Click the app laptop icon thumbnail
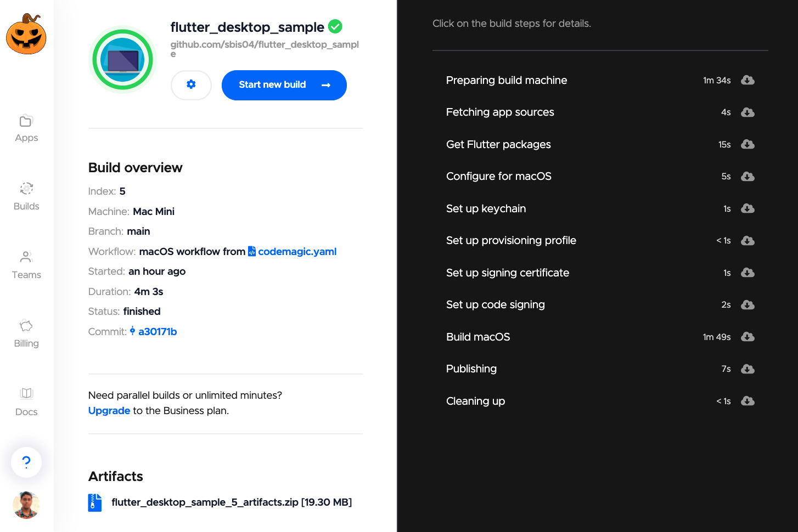Image resolution: width=798 pixels, height=532 pixels. click(122, 60)
